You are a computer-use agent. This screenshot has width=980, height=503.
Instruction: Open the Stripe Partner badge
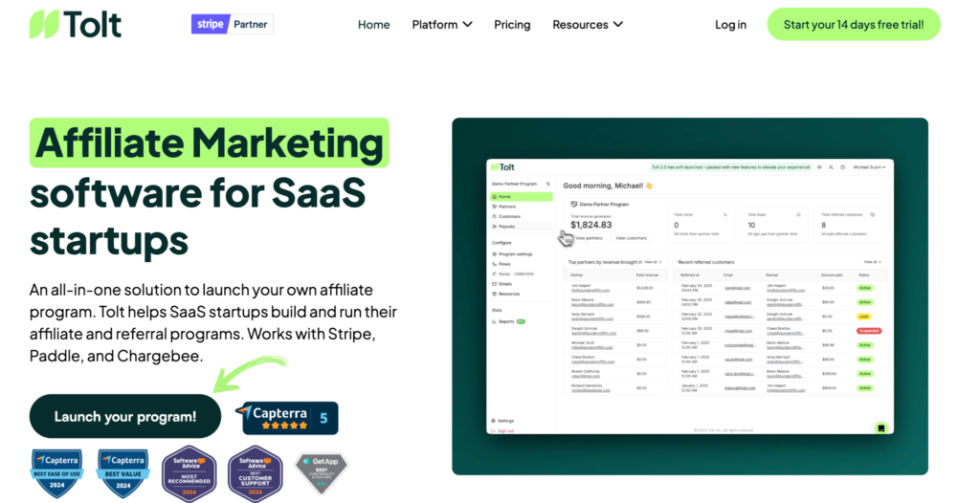coord(232,24)
